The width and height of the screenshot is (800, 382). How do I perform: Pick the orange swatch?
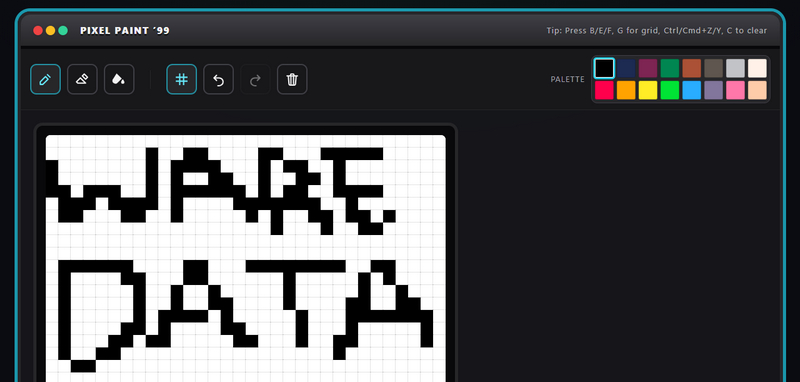626,90
